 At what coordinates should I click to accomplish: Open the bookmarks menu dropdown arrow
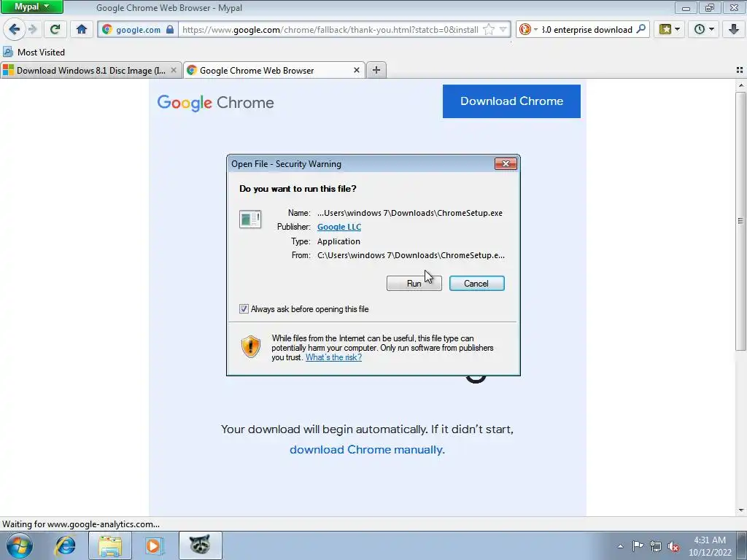coord(678,29)
